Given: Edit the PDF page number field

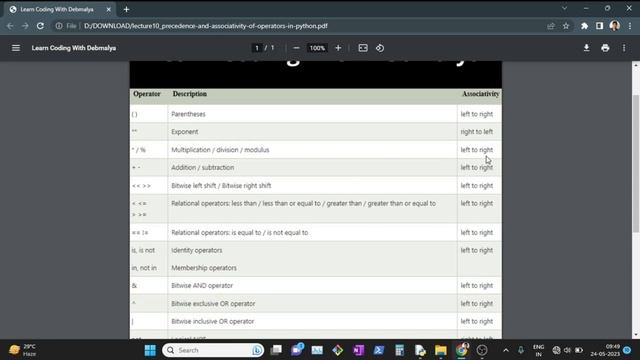Looking at the screenshot, I should click(x=257, y=48).
